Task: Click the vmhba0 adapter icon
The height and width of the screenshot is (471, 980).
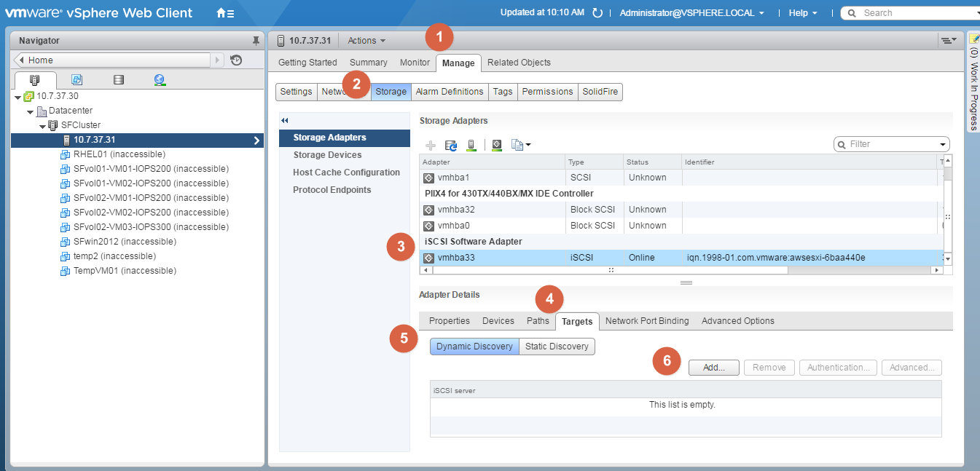Action: coord(428,226)
